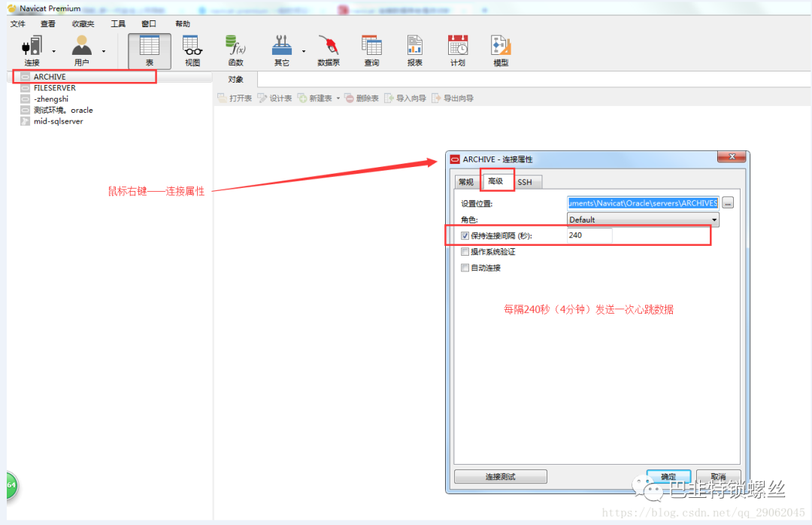This screenshot has width=812, height=525.
Task: Click Design Table (设计表) button
Action: point(274,98)
